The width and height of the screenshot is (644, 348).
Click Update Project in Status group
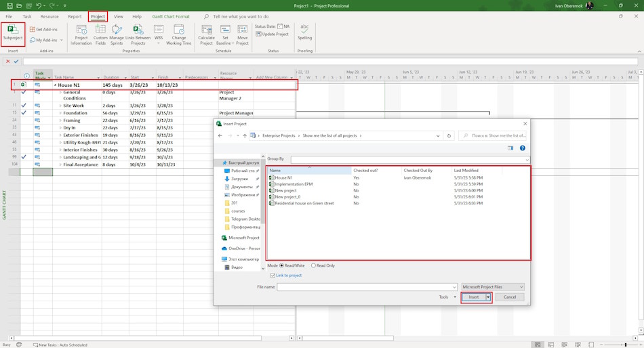272,34
